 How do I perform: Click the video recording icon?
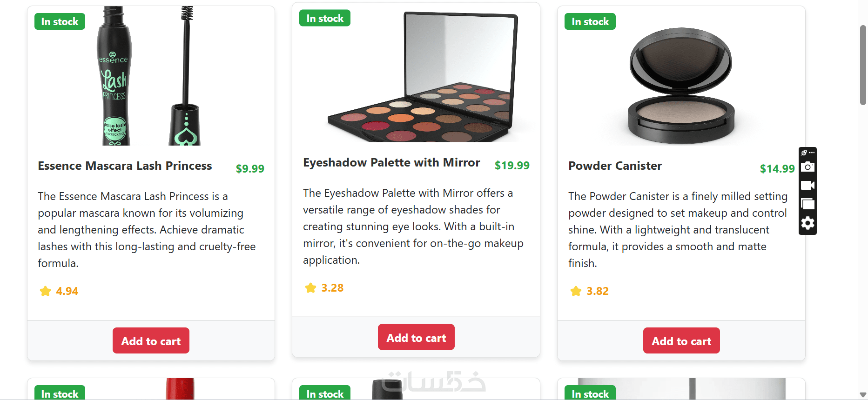[807, 186]
